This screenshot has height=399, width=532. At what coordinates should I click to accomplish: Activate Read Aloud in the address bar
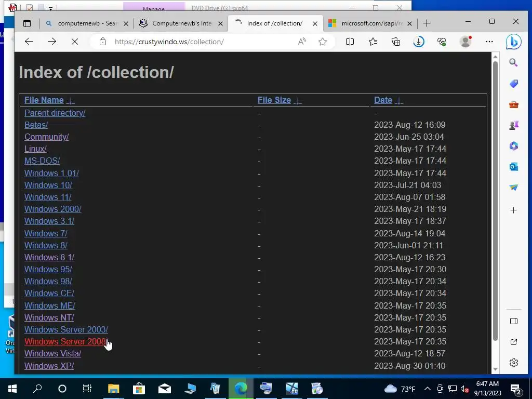302,42
